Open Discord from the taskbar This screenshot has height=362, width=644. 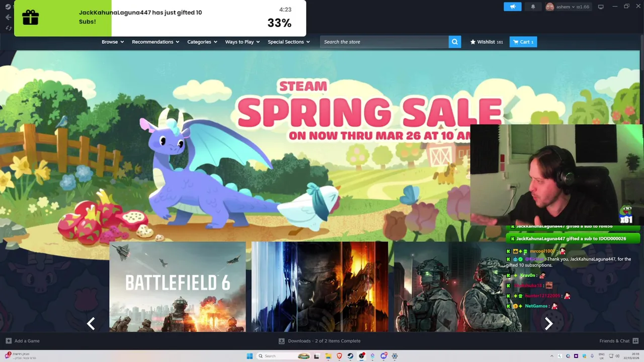click(x=383, y=356)
